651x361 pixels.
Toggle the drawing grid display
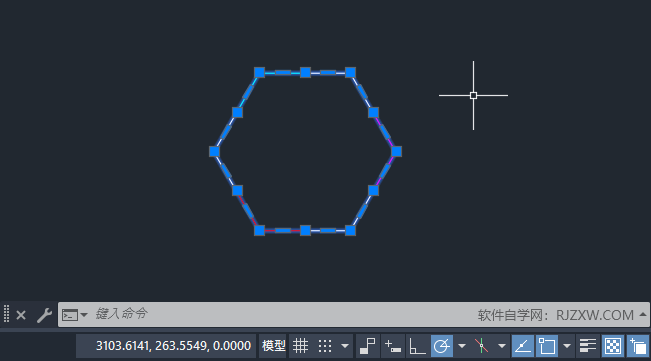click(300, 346)
